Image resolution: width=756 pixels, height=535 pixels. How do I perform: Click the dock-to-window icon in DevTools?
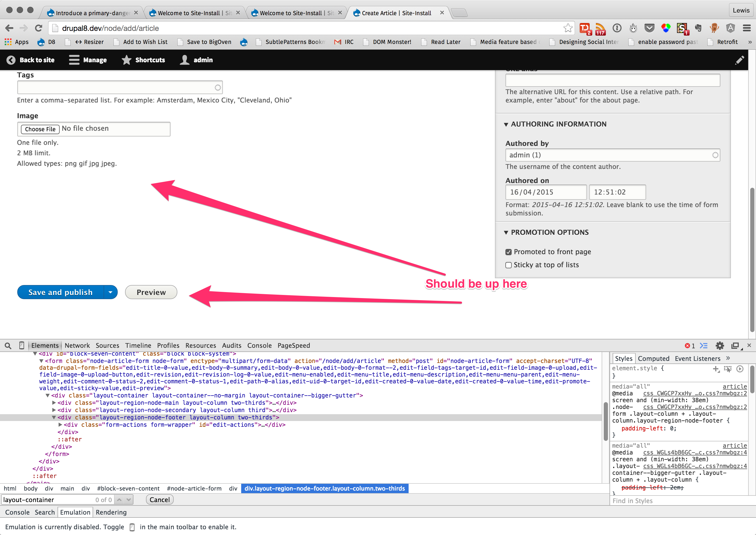tap(735, 345)
